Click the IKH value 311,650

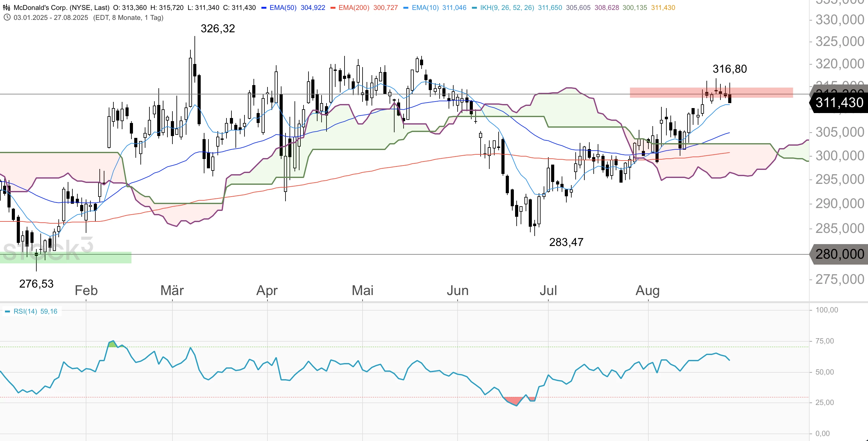point(550,7)
